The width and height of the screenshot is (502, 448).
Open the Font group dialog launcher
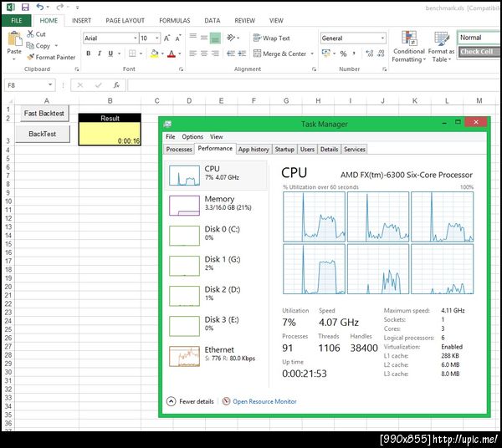(181, 69)
